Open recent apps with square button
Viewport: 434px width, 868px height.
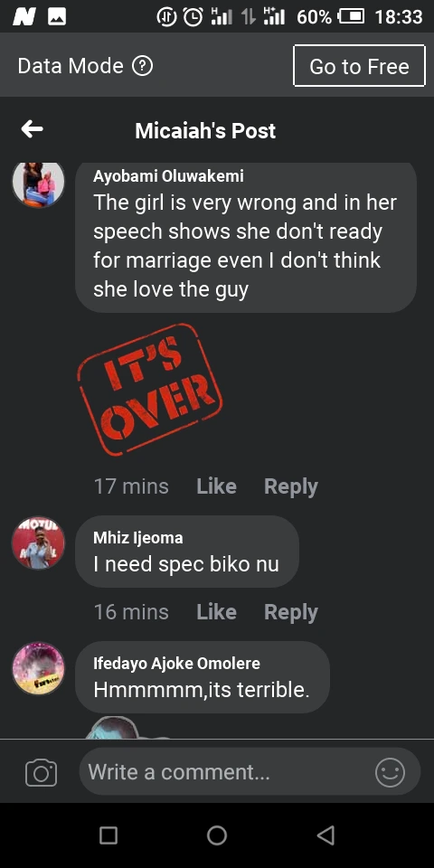pos(108,835)
